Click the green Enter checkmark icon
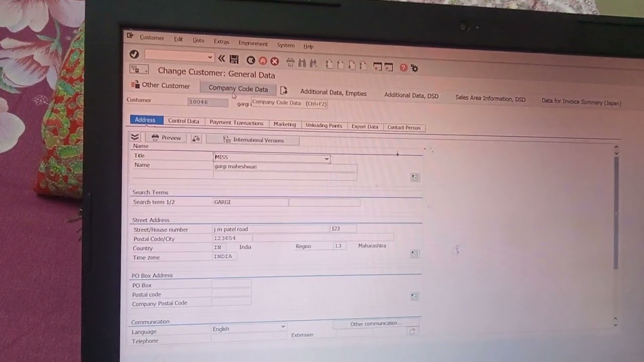Viewport: 644px width, 362px height. [x=134, y=54]
